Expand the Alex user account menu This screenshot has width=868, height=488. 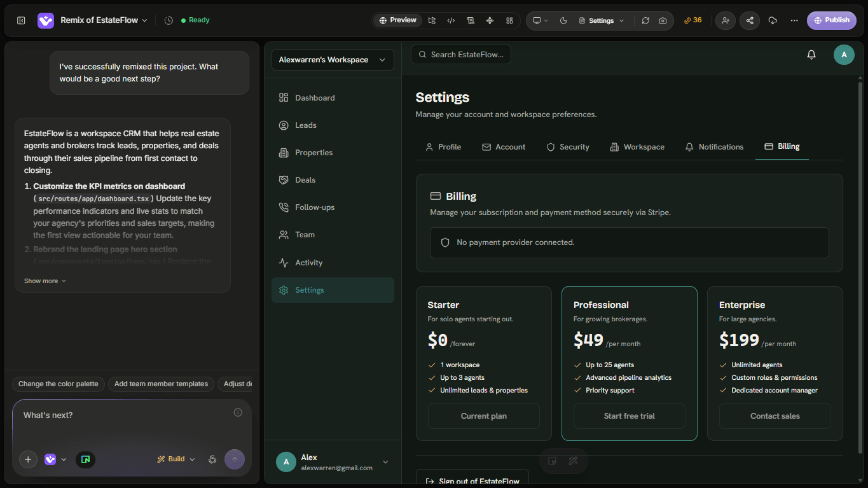pos(333,462)
